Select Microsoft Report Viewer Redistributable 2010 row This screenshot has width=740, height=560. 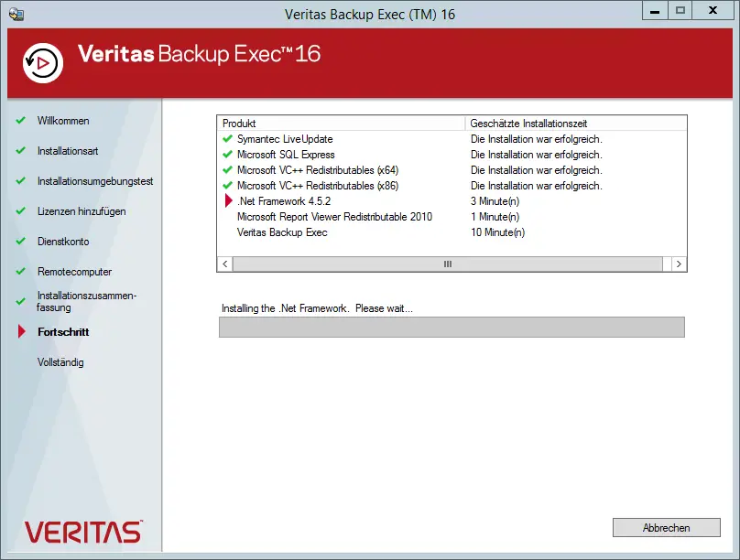(x=452, y=217)
